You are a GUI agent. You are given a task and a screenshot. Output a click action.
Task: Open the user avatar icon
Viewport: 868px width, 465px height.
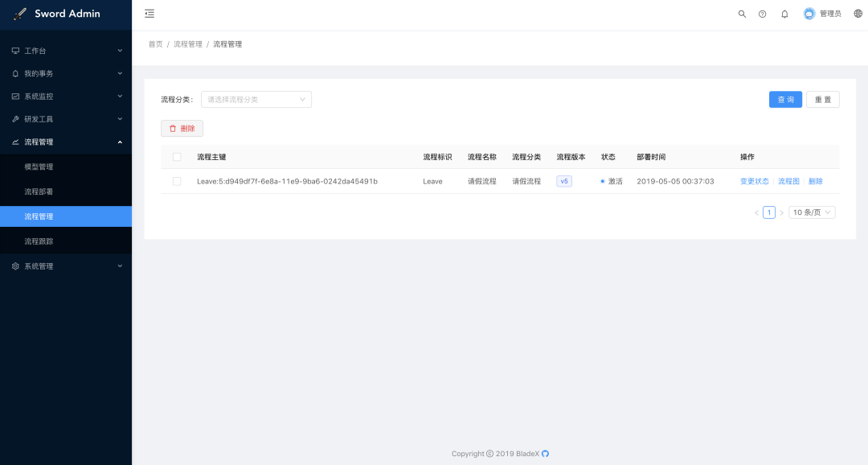(810, 13)
